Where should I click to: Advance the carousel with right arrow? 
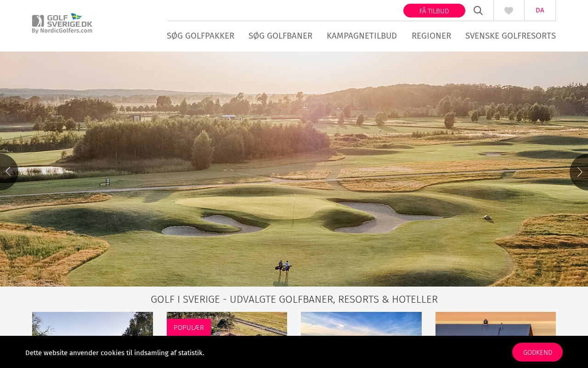click(580, 172)
